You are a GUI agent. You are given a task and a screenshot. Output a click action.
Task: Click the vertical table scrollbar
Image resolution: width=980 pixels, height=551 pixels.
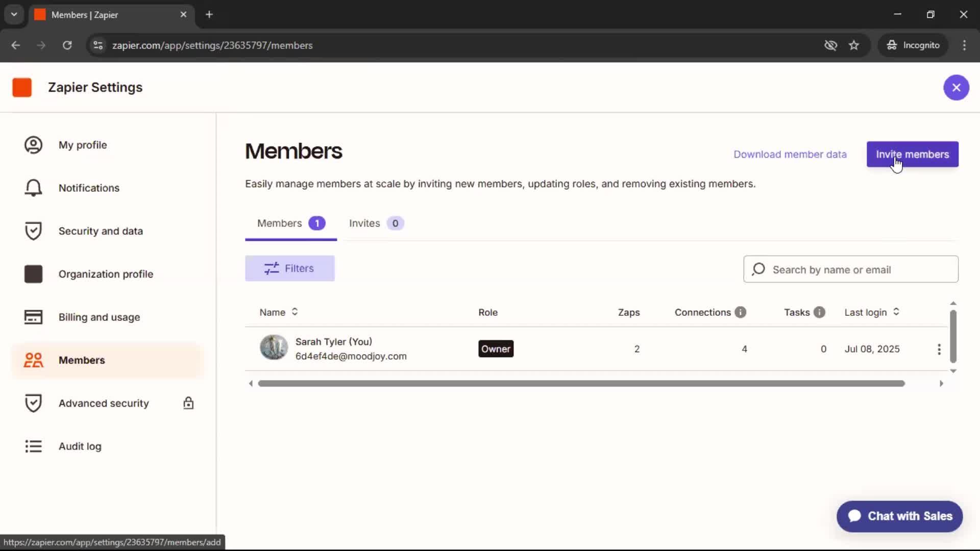point(953,336)
